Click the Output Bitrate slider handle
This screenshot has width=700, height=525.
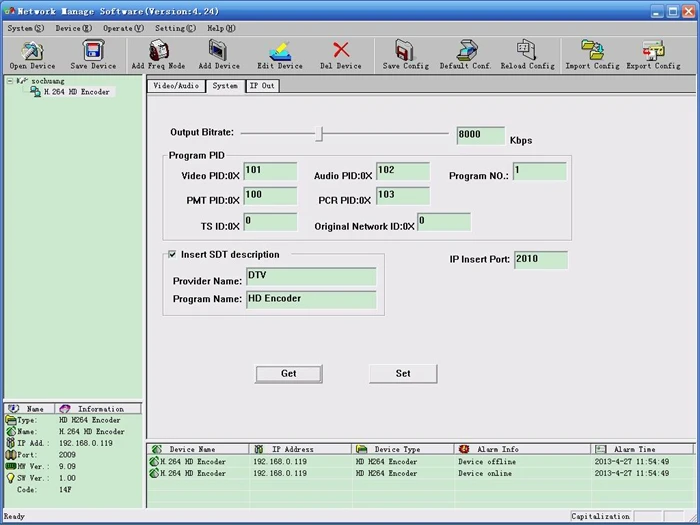coord(318,132)
